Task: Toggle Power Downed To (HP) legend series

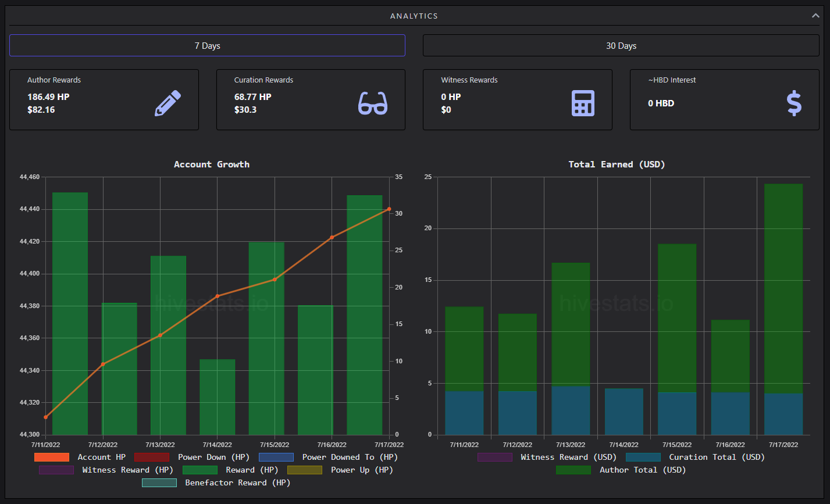Action: click(328, 457)
